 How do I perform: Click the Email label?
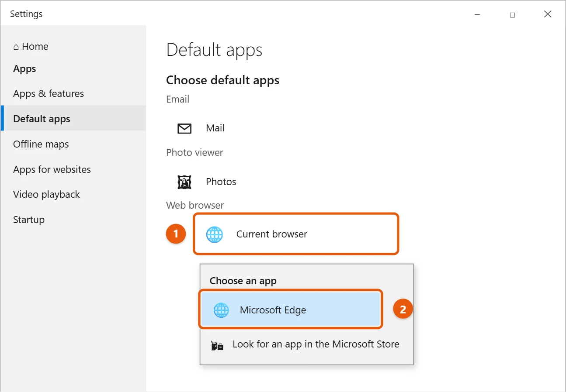177,99
